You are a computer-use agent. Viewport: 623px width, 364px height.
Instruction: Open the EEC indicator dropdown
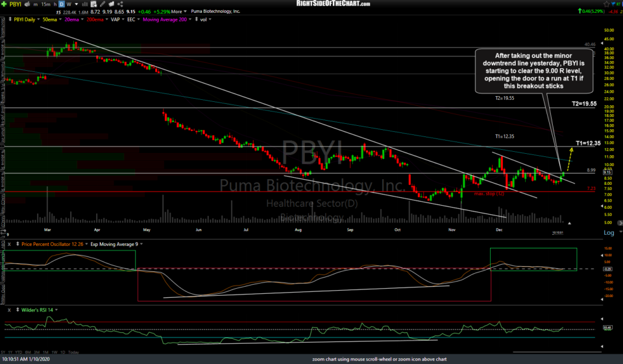click(139, 19)
